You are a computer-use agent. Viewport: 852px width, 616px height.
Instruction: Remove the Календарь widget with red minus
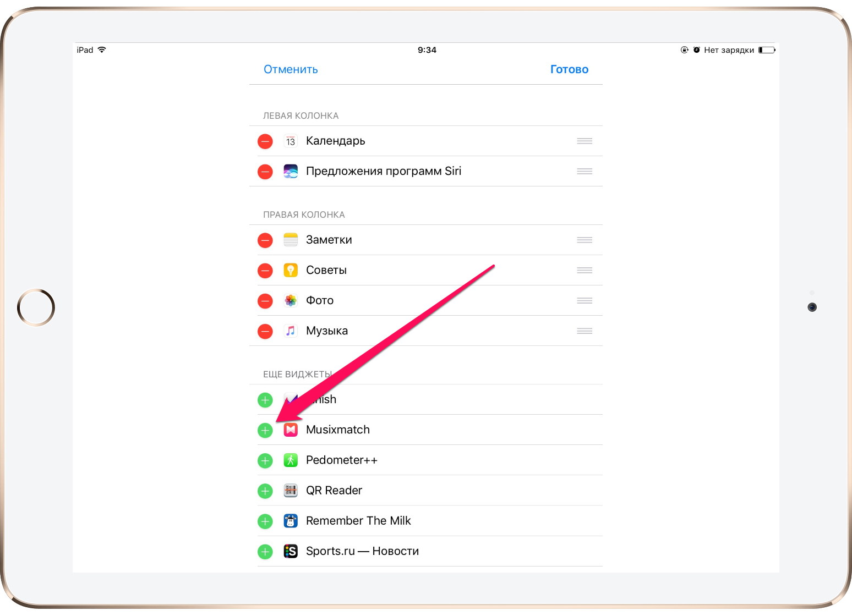click(x=265, y=141)
